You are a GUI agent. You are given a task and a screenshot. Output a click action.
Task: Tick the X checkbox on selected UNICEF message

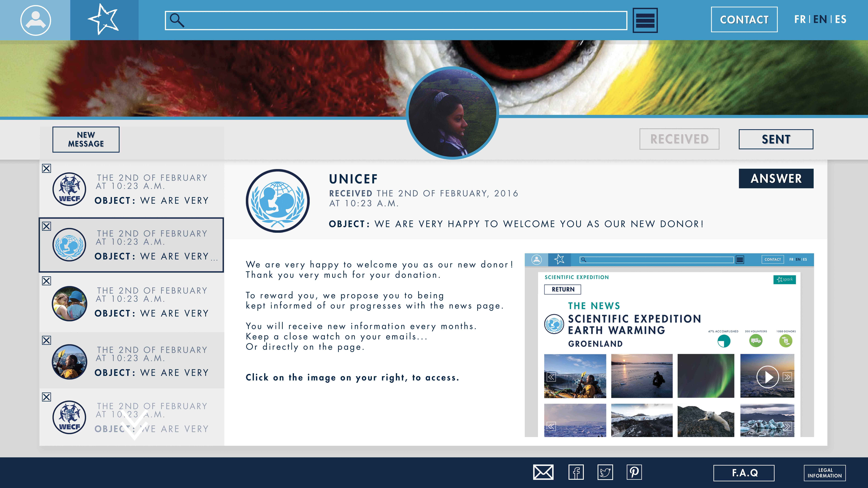point(47,226)
